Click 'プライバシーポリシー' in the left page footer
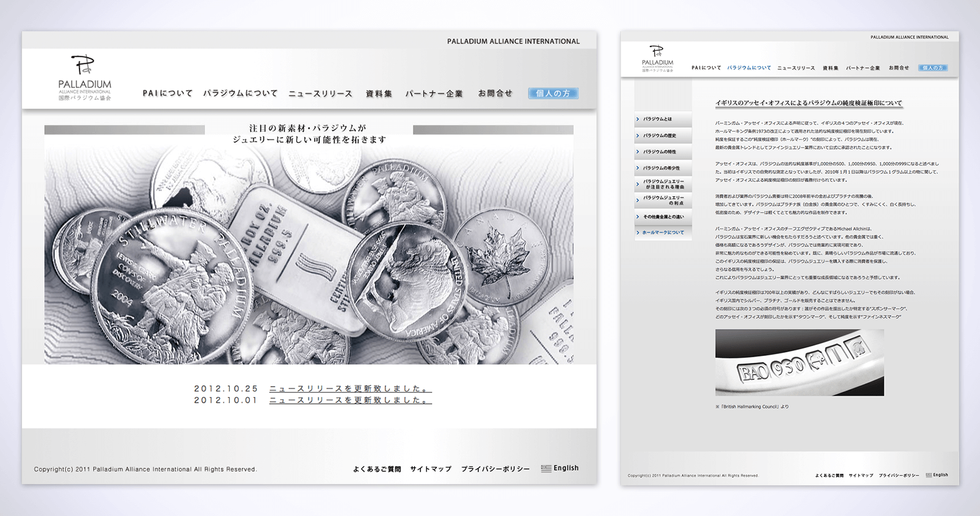 [x=496, y=469]
